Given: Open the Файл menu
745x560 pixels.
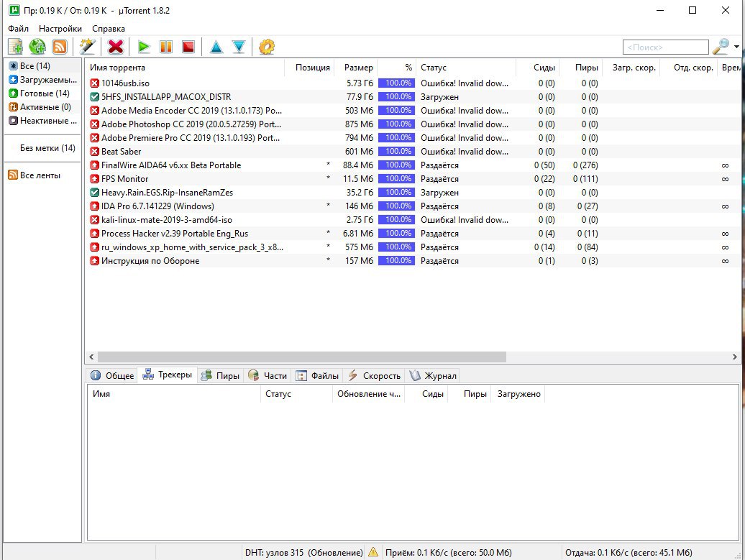Looking at the screenshot, I should point(18,29).
